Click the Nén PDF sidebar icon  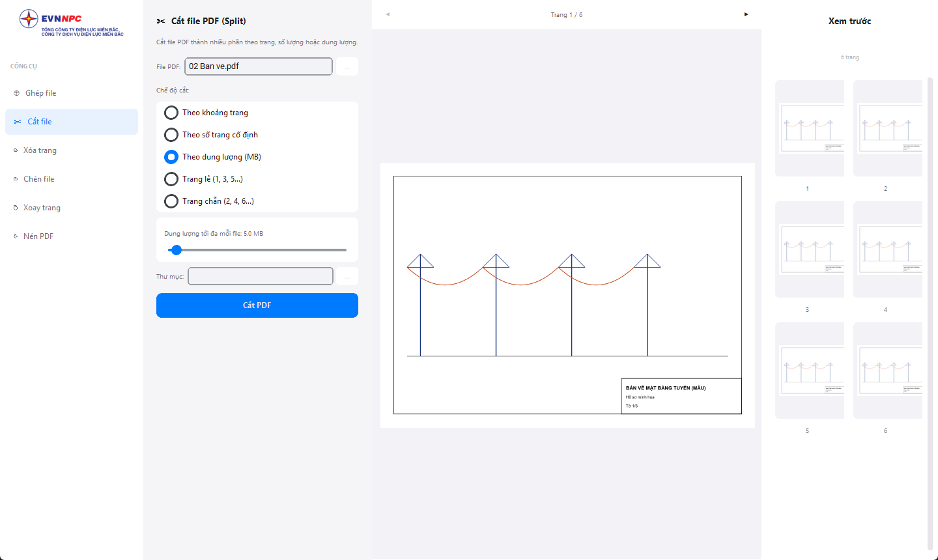pyautogui.click(x=16, y=236)
